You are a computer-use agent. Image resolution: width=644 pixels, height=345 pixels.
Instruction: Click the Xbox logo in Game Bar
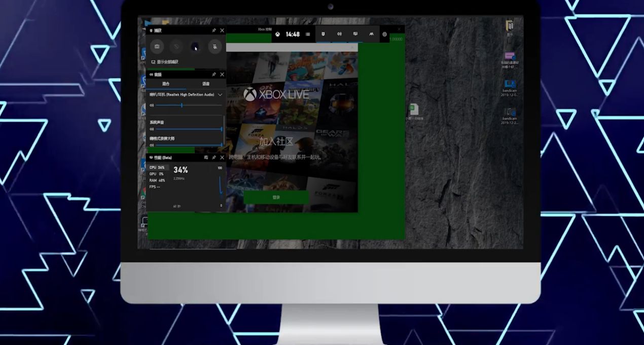277,34
